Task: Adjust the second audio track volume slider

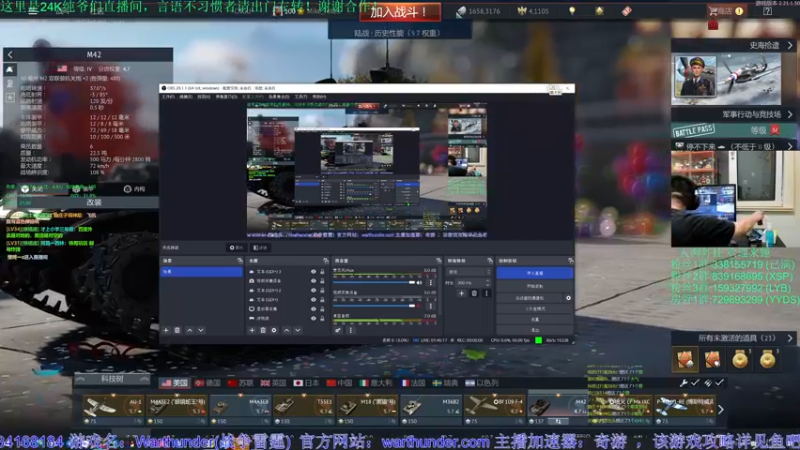Action: click(374, 306)
